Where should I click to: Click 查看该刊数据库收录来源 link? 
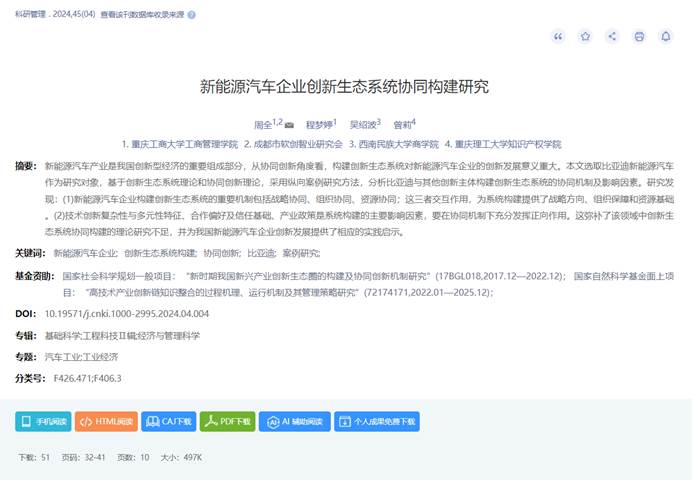coord(141,15)
